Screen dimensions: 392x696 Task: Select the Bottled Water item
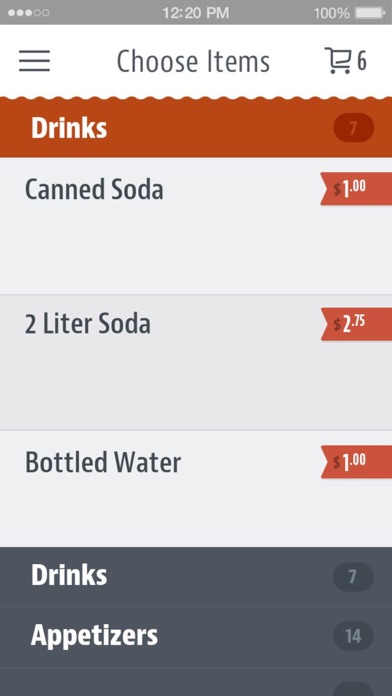pyautogui.click(x=196, y=488)
